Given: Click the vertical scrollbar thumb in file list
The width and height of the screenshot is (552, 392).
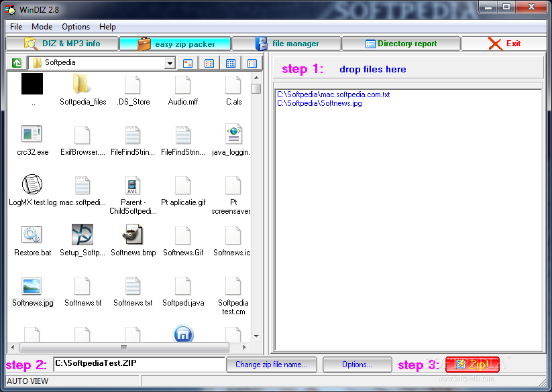Looking at the screenshot, I should (x=256, y=88).
